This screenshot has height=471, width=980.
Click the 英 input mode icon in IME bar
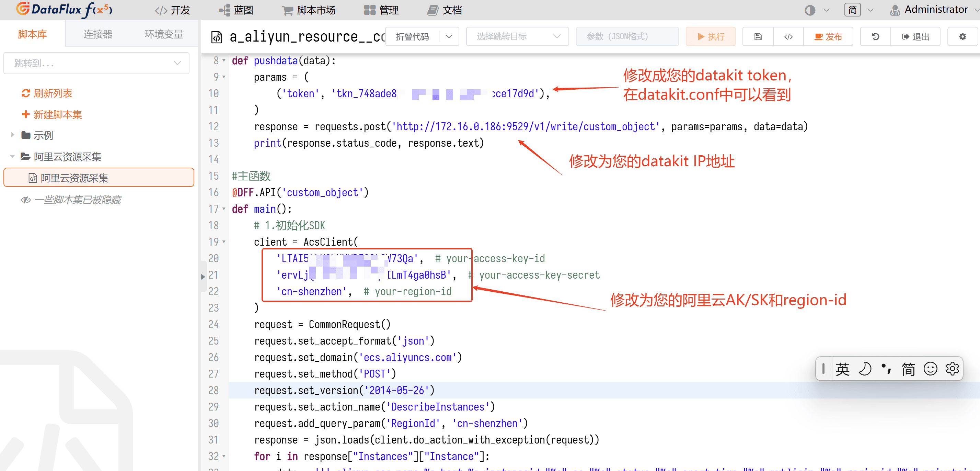pyautogui.click(x=842, y=369)
